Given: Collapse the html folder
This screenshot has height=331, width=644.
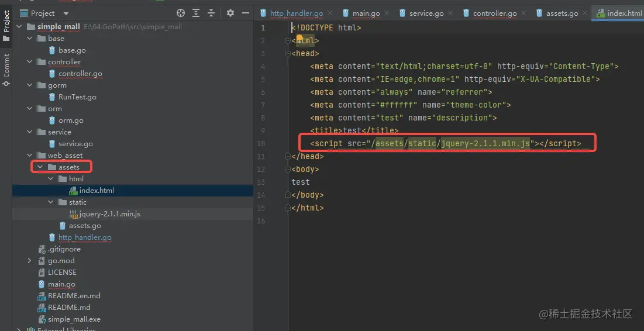Looking at the screenshot, I should click(50, 178).
